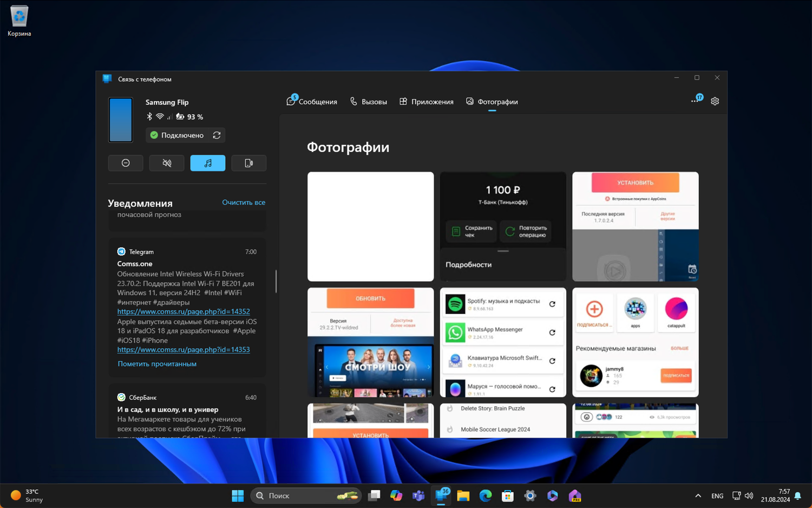Open Microsoft Teams from the taskbar
This screenshot has height=508, width=812.
coord(418,496)
